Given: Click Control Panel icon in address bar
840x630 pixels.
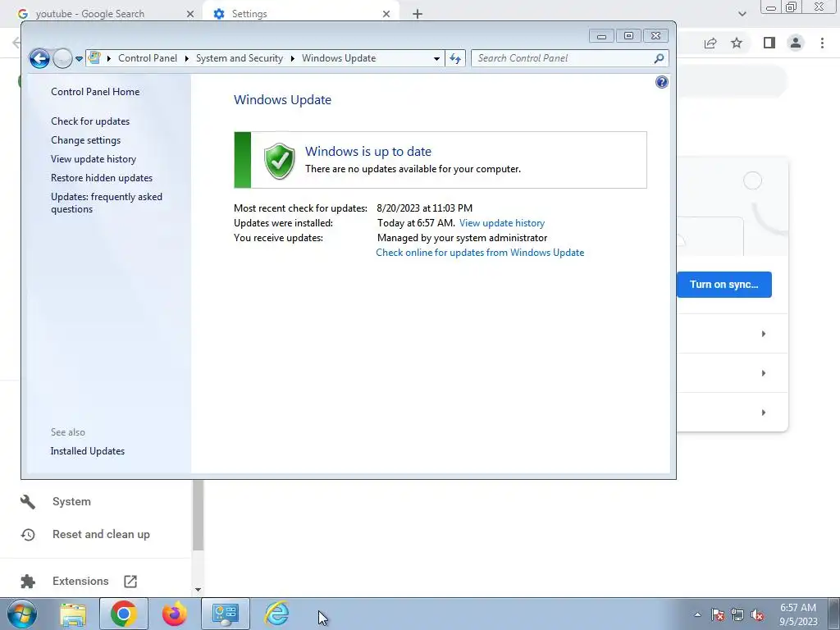Looking at the screenshot, I should (x=94, y=58).
